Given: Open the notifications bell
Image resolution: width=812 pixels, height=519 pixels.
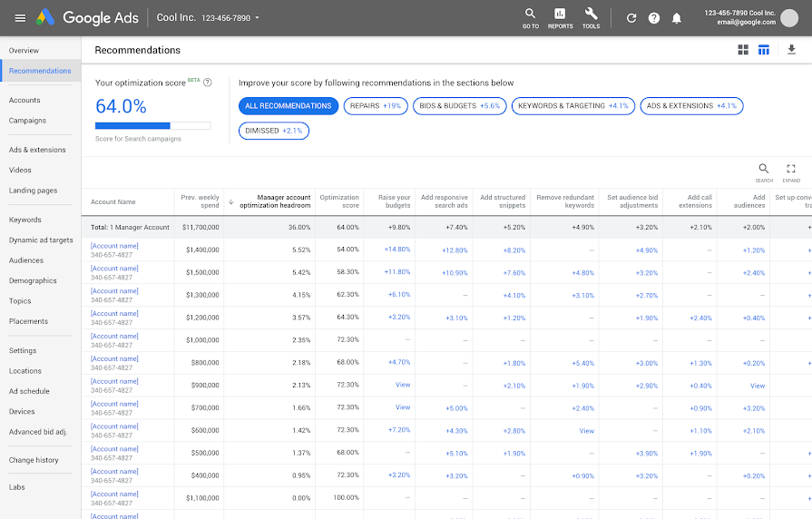Looking at the screenshot, I should [x=676, y=18].
